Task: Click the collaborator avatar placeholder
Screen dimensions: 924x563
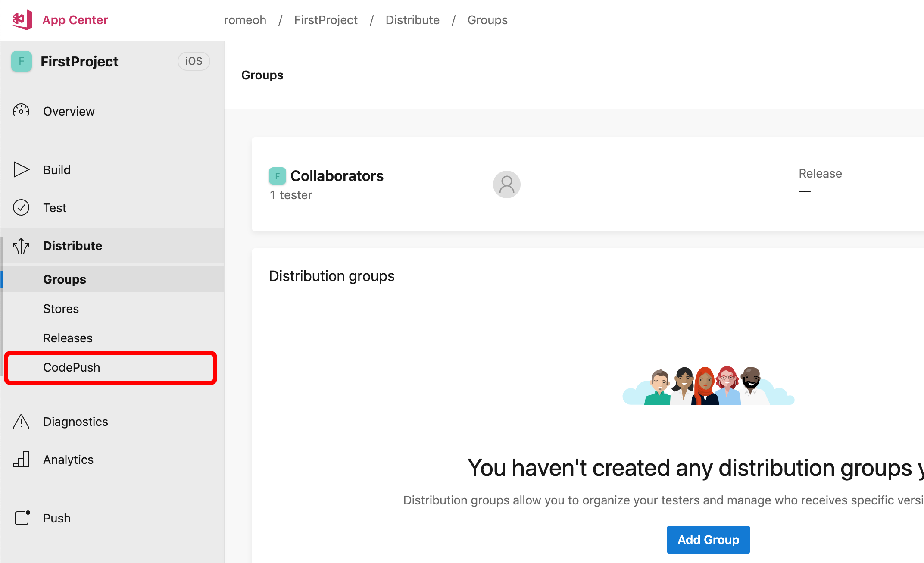Action: point(506,185)
